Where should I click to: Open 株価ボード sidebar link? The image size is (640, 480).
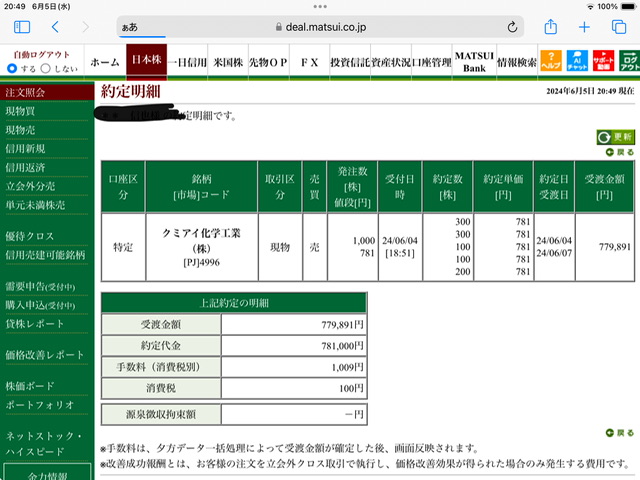(x=30, y=386)
